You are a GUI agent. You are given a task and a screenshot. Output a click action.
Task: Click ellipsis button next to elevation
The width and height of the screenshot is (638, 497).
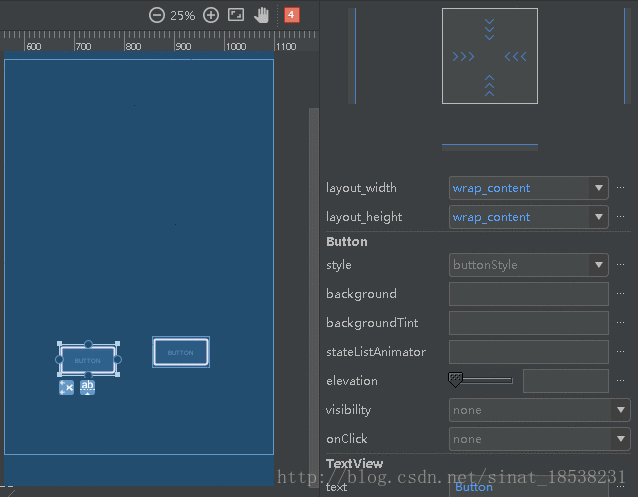tap(620, 380)
